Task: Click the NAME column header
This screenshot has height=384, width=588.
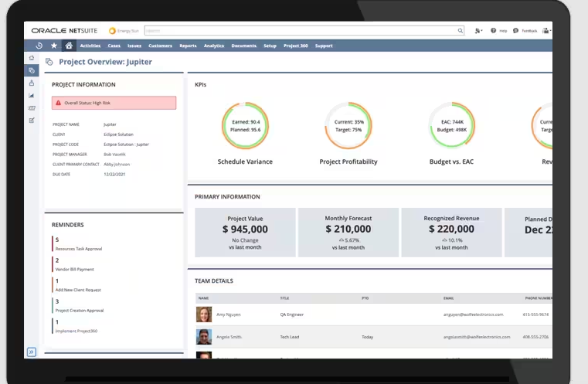Action: pyautogui.click(x=204, y=298)
